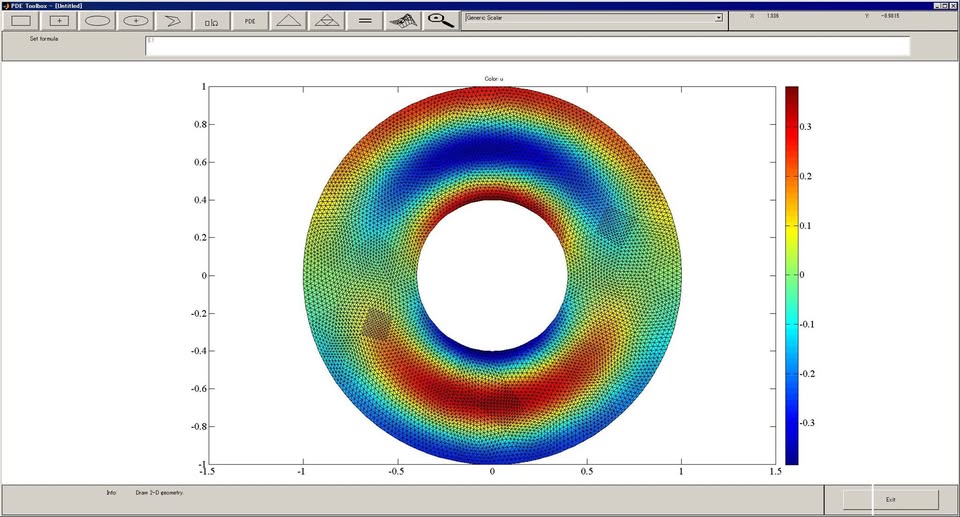
Task: Click the -0.3 colorbar tick label
Action: pos(808,423)
